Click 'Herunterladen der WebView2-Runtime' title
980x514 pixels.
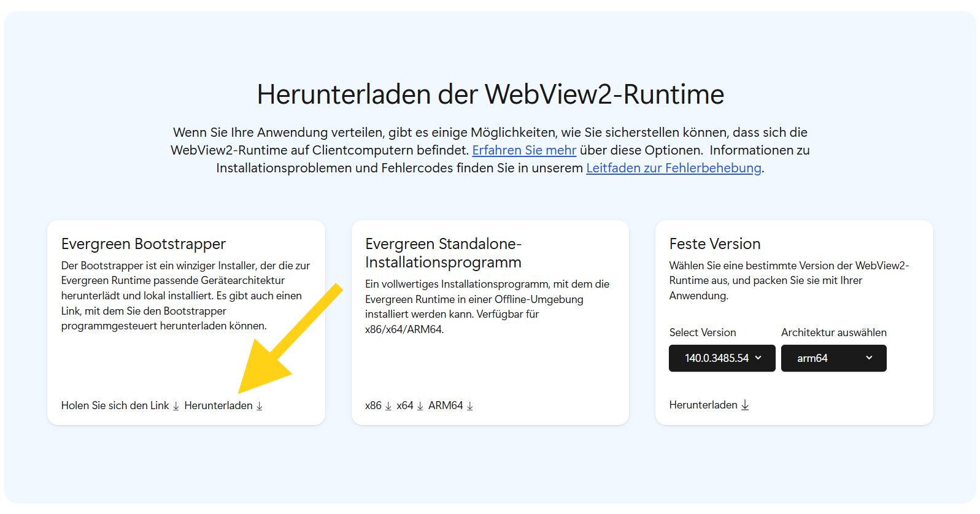pos(490,94)
